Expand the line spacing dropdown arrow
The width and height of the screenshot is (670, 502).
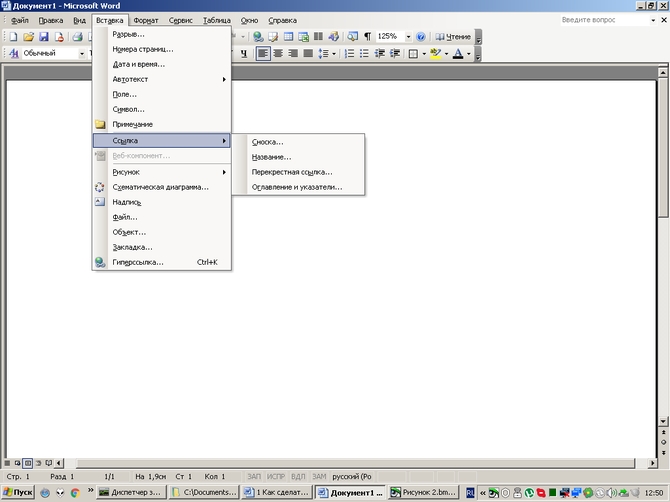point(334,53)
